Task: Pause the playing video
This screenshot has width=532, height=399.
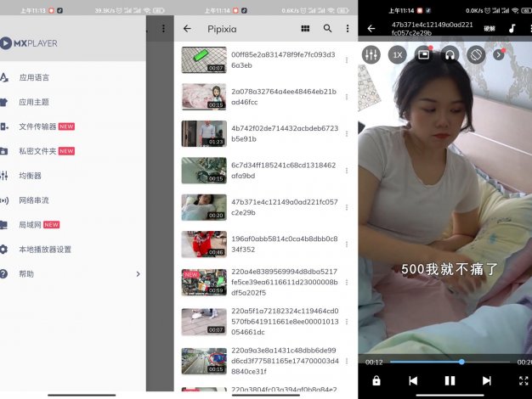Action: 450,380
